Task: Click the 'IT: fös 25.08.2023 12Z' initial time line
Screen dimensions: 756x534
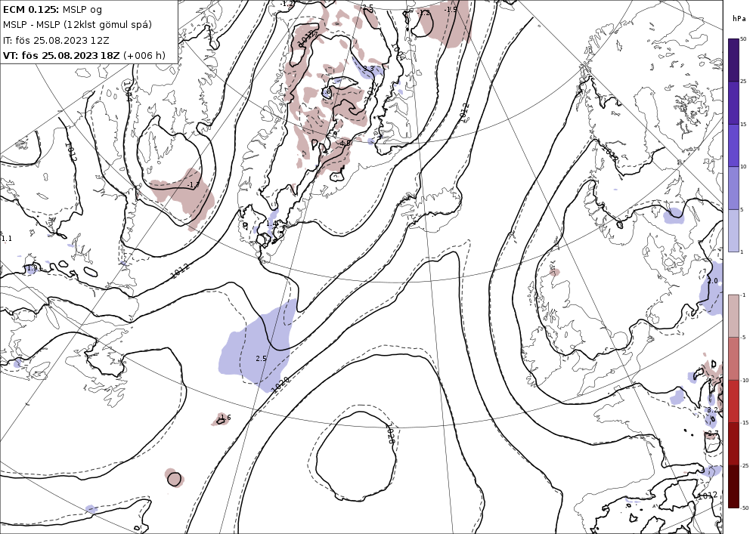Action: point(56,41)
